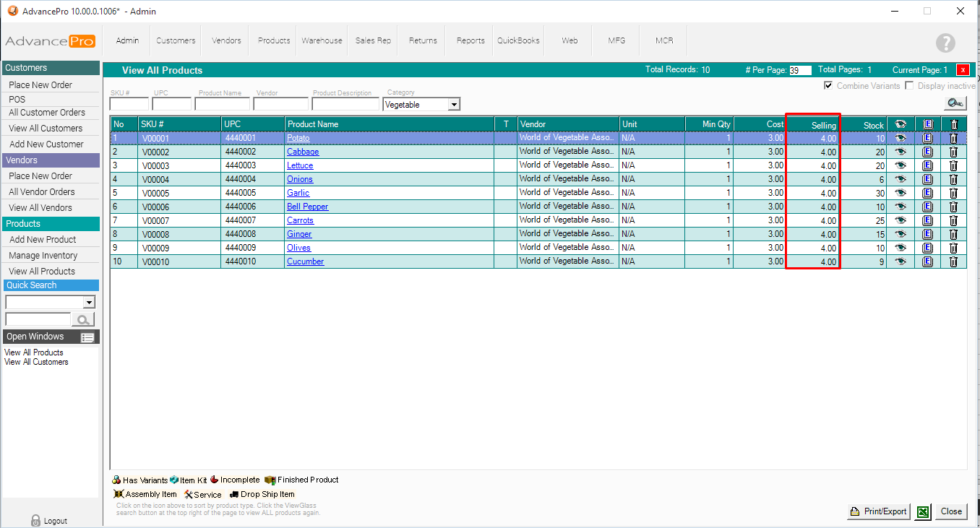Open the Bell Pepper product link
Viewport: 980px width, 528px height.
(307, 207)
